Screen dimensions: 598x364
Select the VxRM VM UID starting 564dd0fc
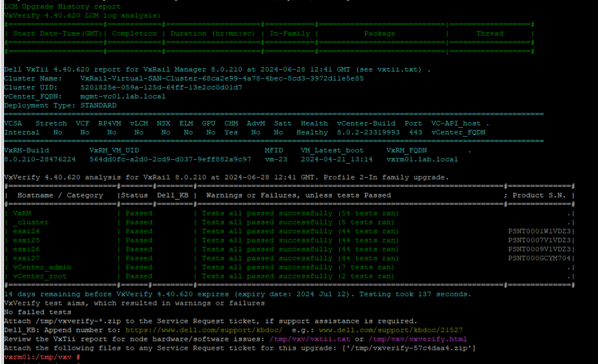click(x=170, y=159)
